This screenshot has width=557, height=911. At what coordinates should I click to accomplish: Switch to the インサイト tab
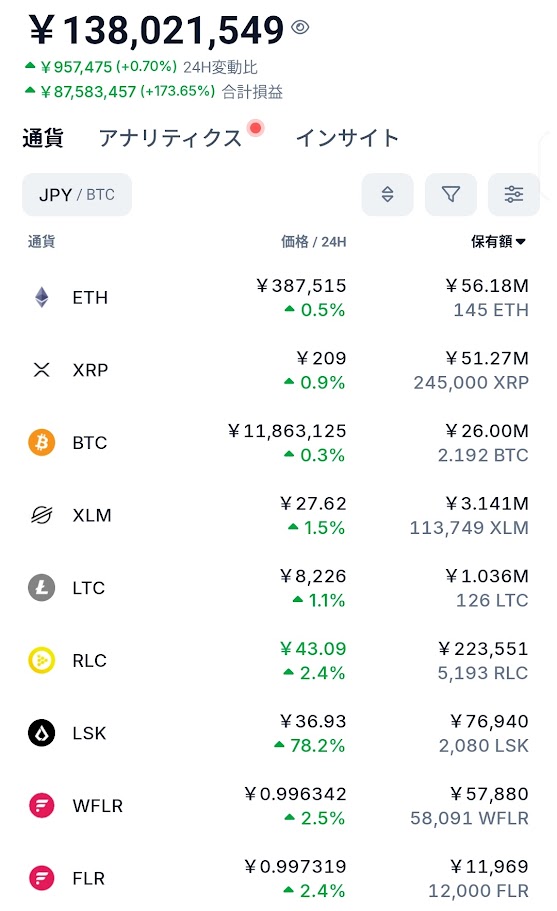[x=347, y=138]
